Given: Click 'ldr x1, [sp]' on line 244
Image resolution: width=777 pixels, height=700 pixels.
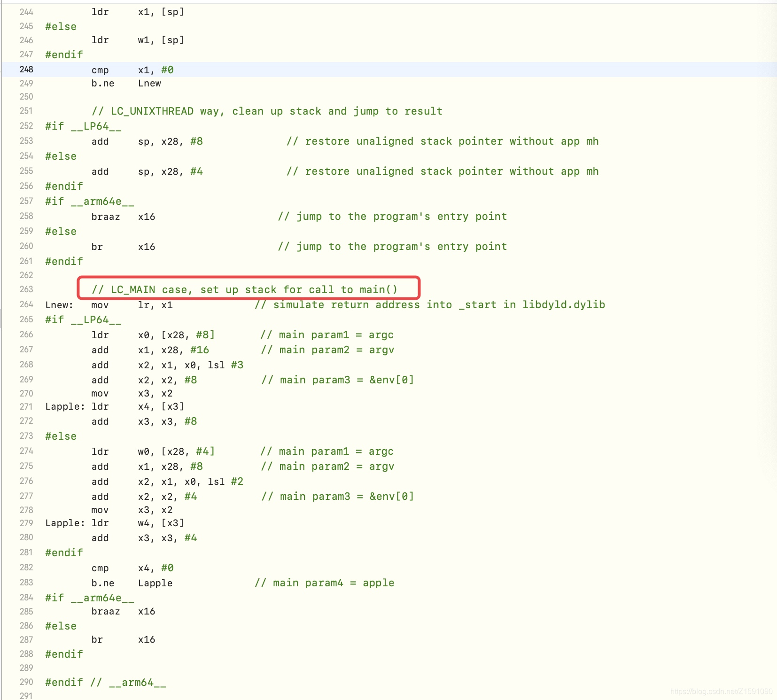Looking at the screenshot, I should (138, 12).
